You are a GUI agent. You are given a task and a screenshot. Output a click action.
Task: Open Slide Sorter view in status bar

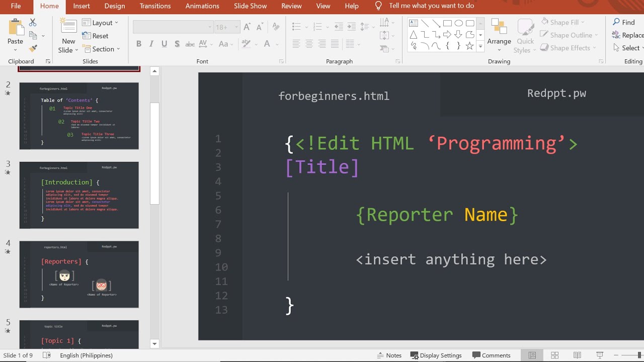[x=554, y=355]
